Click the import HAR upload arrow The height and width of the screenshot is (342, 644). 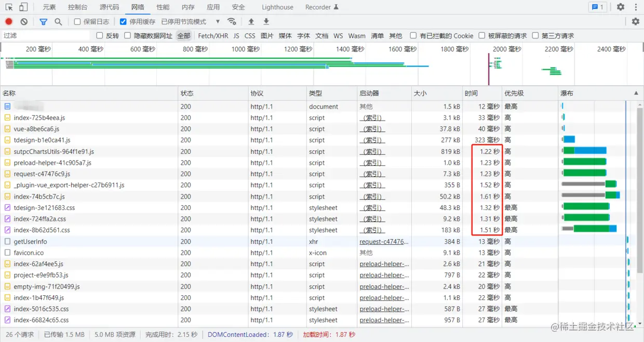pos(251,22)
